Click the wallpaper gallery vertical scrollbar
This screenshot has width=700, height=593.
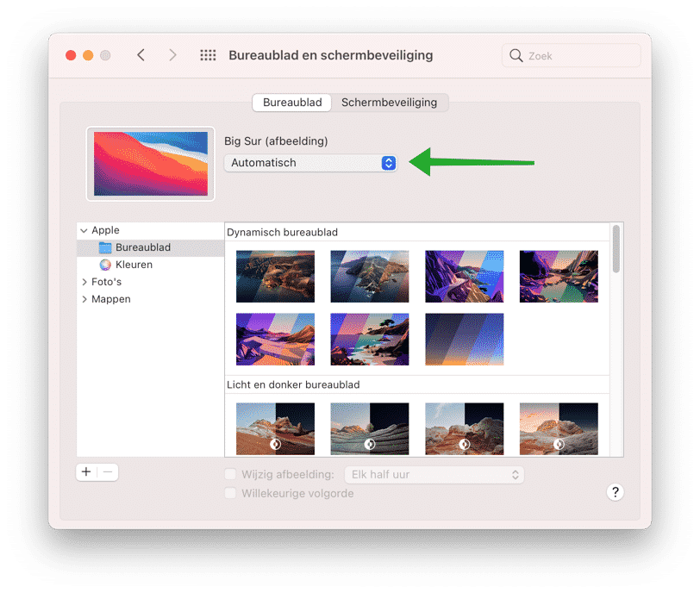(x=616, y=248)
